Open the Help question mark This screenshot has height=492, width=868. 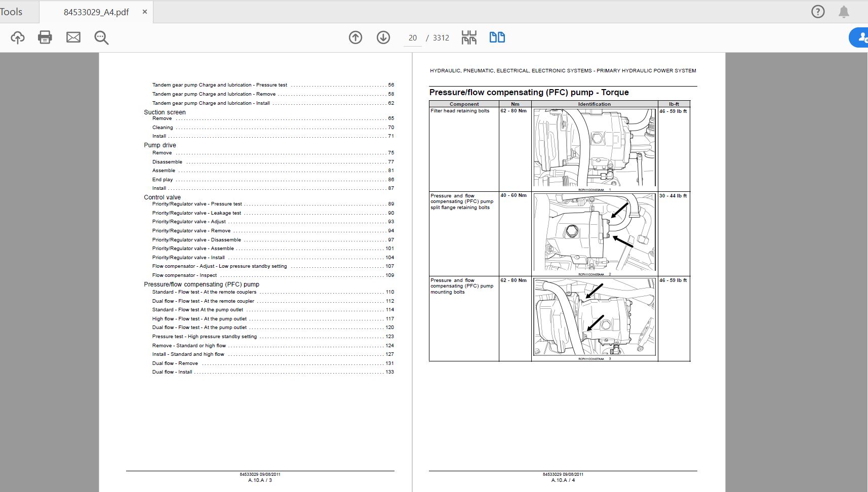[x=817, y=11]
